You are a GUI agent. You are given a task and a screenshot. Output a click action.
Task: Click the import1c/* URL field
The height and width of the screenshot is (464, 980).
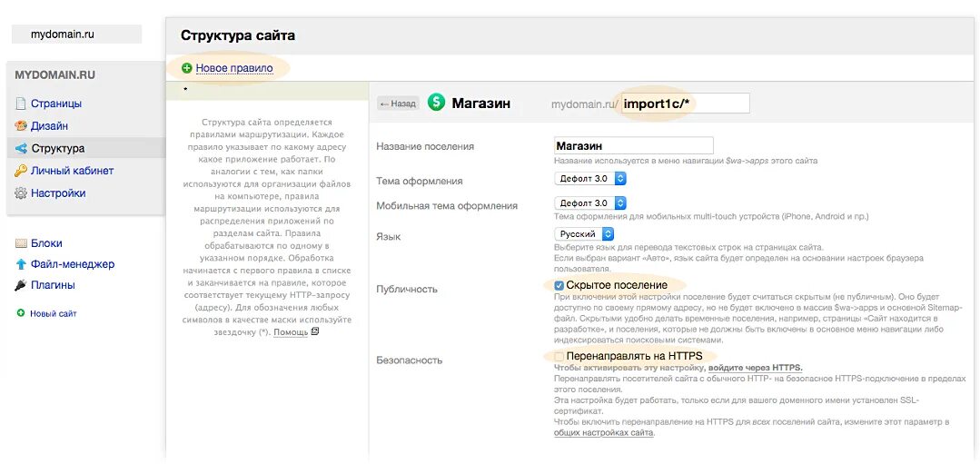coord(685,104)
